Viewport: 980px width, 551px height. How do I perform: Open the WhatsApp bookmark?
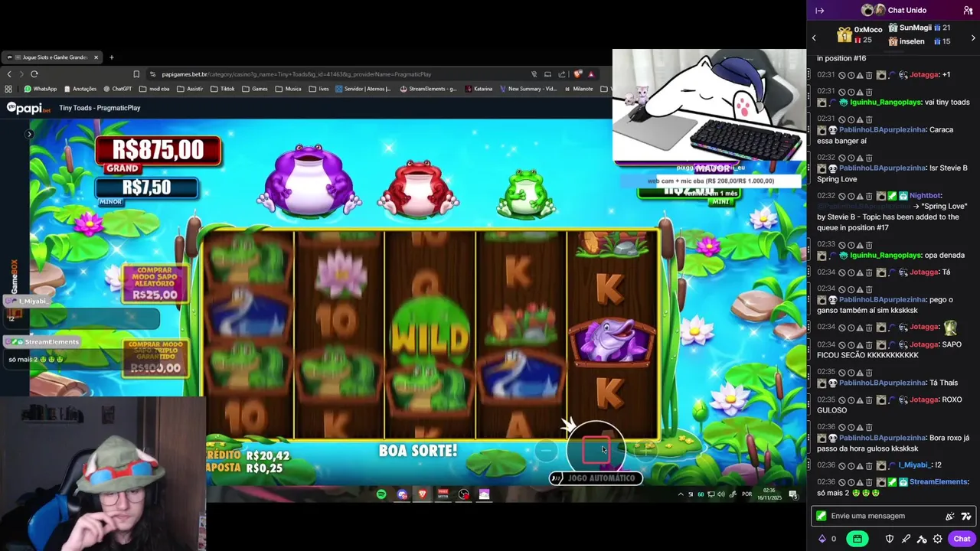tap(41, 89)
